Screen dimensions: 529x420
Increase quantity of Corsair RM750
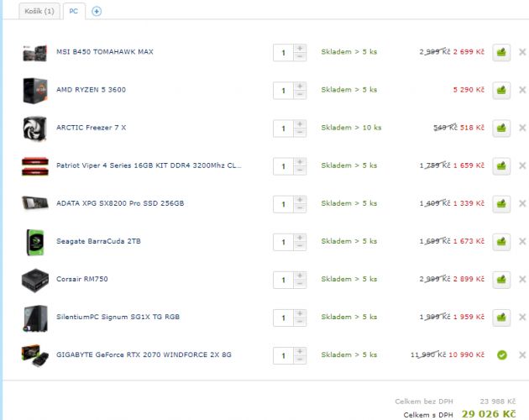pyautogui.click(x=300, y=276)
